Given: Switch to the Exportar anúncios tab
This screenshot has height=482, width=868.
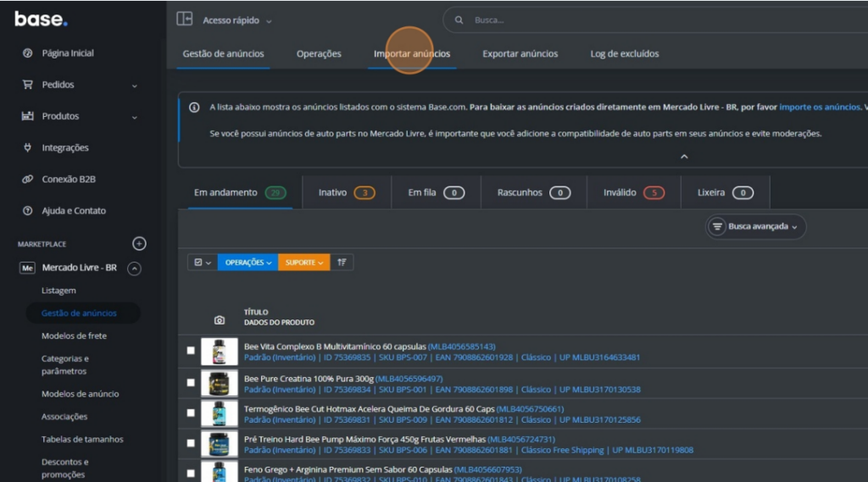Looking at the screenshot, I should click(520, 54).
